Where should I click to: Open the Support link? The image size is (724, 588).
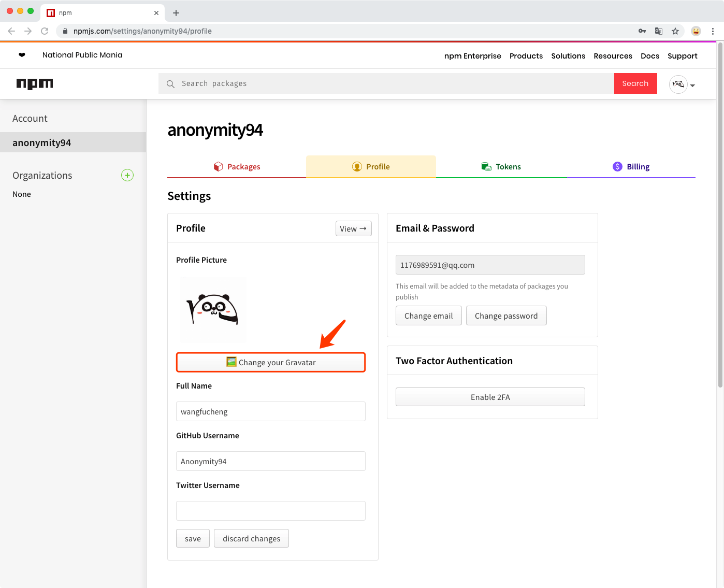[683, 56]
